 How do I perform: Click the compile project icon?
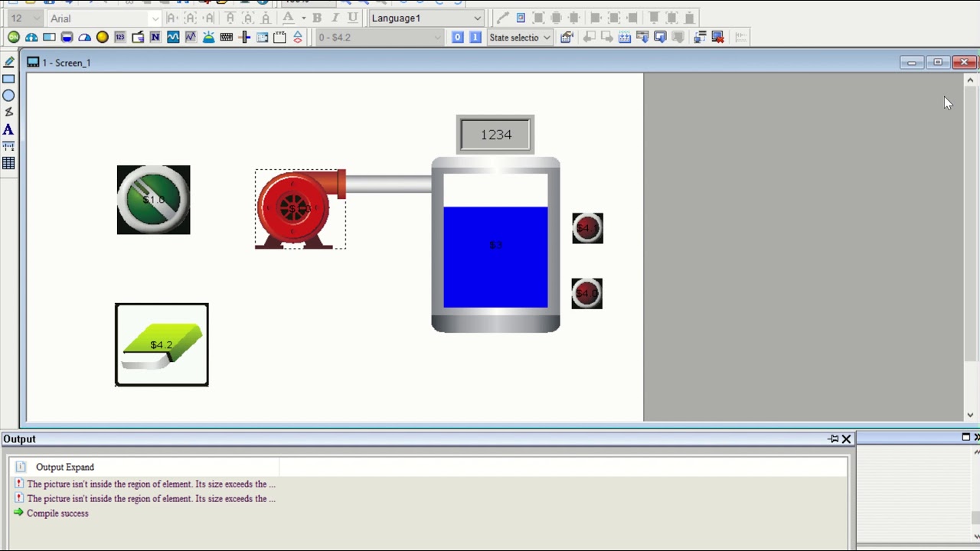pos(624,37)
